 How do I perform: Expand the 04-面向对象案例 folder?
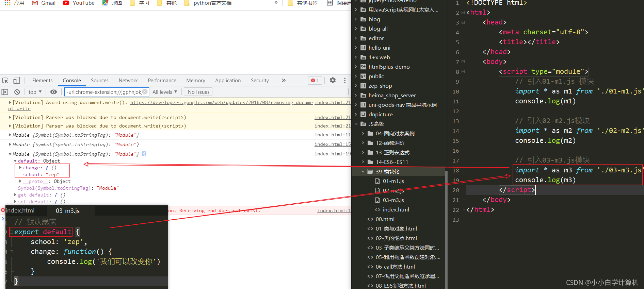(363, 133)
